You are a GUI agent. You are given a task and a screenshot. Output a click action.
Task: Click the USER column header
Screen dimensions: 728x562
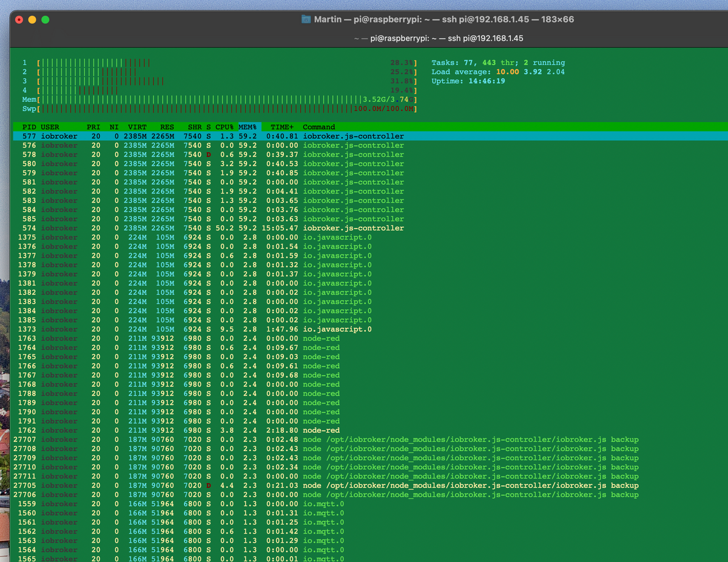50,127
